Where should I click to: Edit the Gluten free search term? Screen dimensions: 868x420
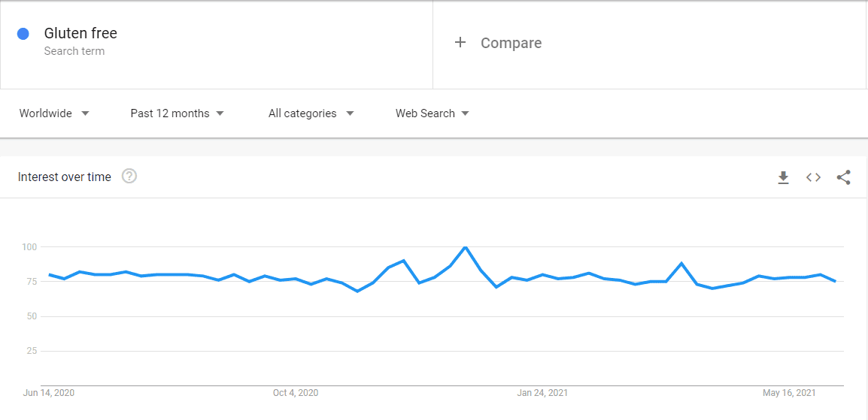pos(80,33)
